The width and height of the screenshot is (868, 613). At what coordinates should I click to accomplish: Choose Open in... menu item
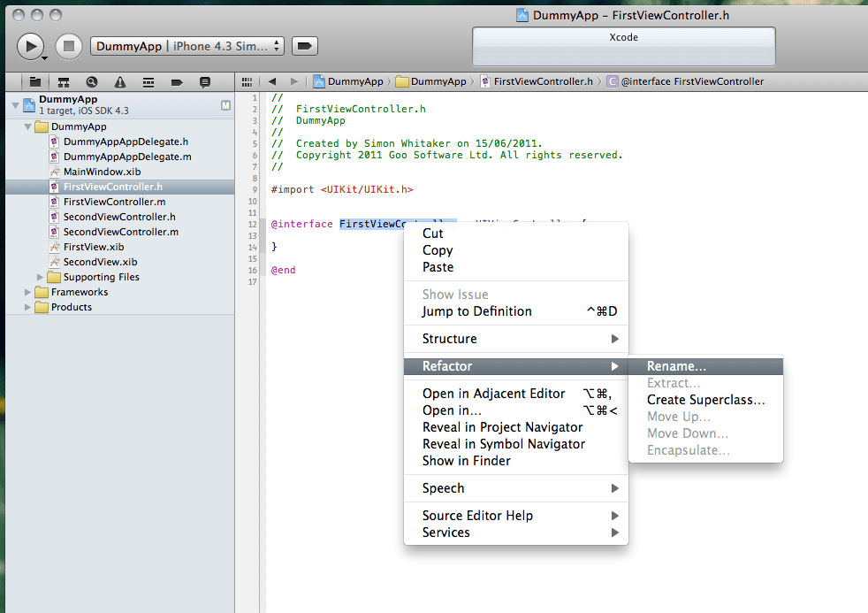[516, 410]
